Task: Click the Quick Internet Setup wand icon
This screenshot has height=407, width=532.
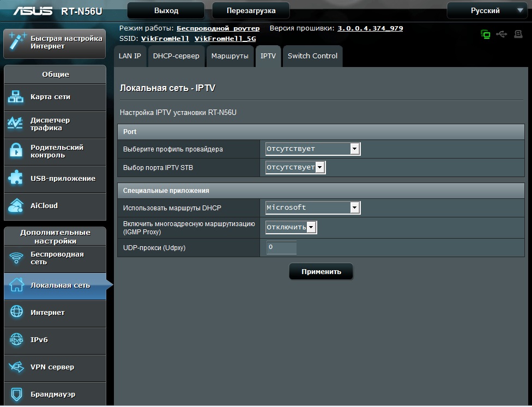Action: coord(16,42)
